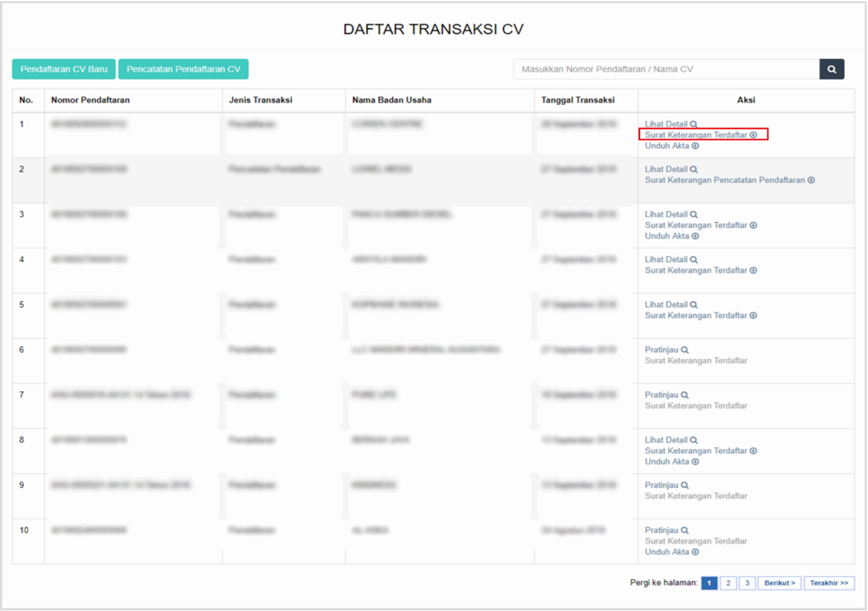Download Surat Keterangan Pencatatan Pendaftaran row 2
The image size is (868, 611).
click(729, 180)
